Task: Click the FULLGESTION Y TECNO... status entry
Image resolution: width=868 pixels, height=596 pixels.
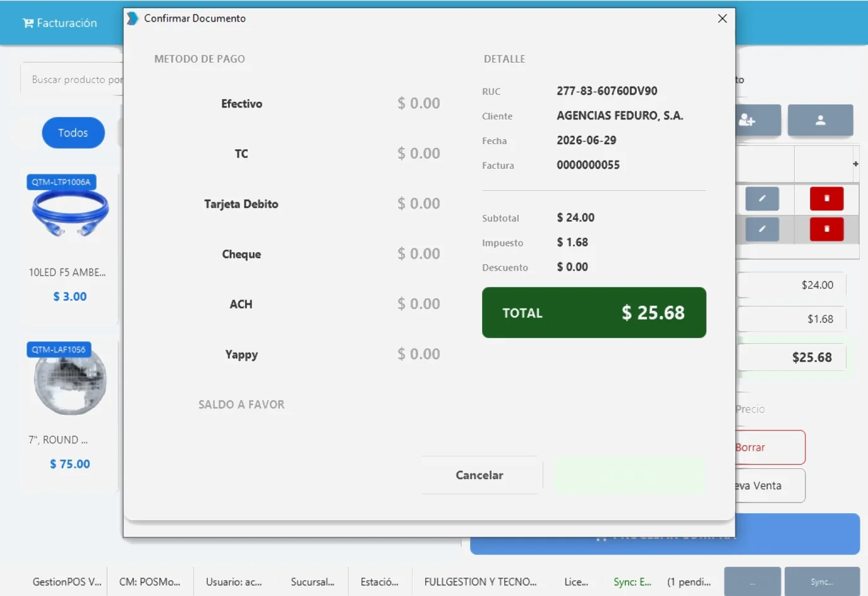Action: (480, 582)
